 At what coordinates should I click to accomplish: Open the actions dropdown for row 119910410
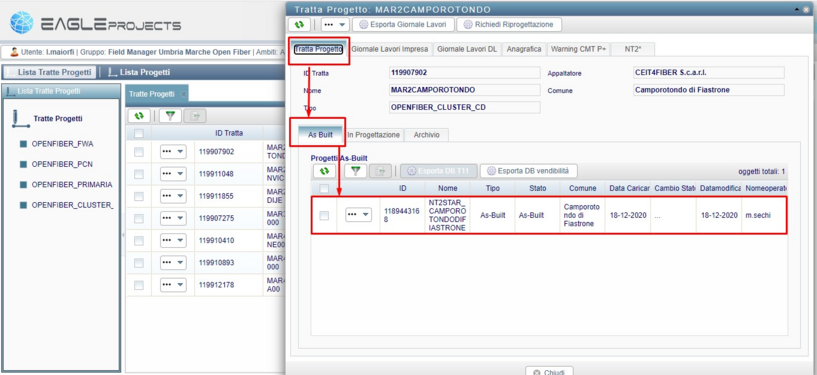pos(173,241)
